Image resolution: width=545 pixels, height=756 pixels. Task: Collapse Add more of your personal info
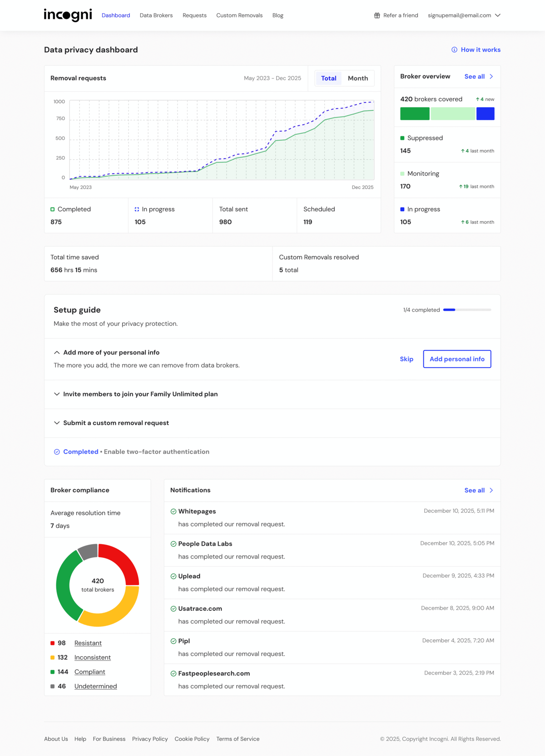pos(57,353)
